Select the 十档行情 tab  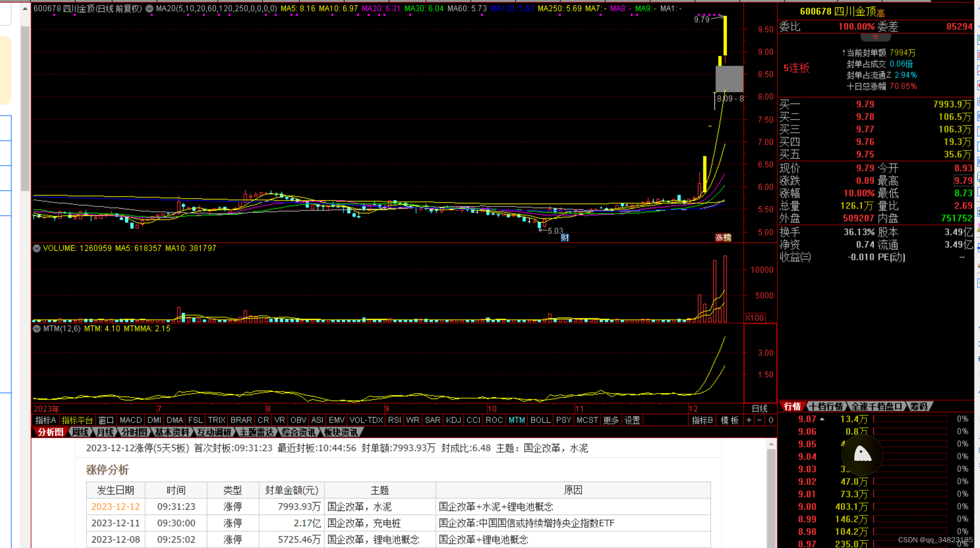(827, 406)
